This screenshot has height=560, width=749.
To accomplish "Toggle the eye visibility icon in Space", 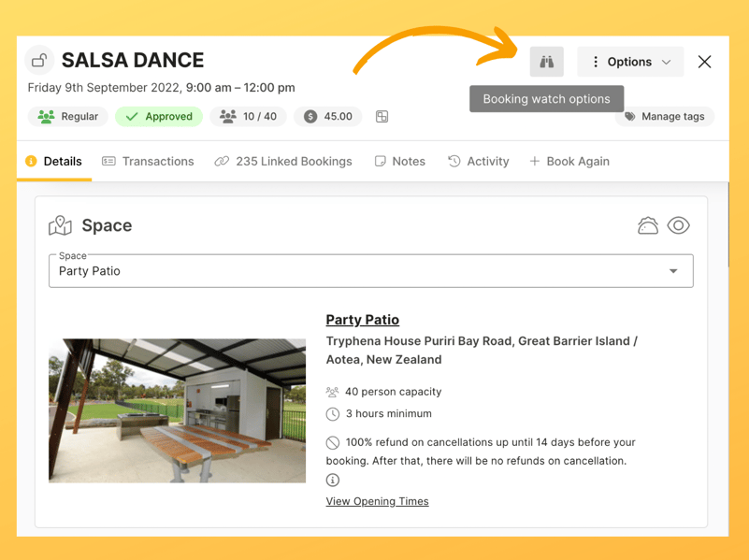I will coord(678,225).
